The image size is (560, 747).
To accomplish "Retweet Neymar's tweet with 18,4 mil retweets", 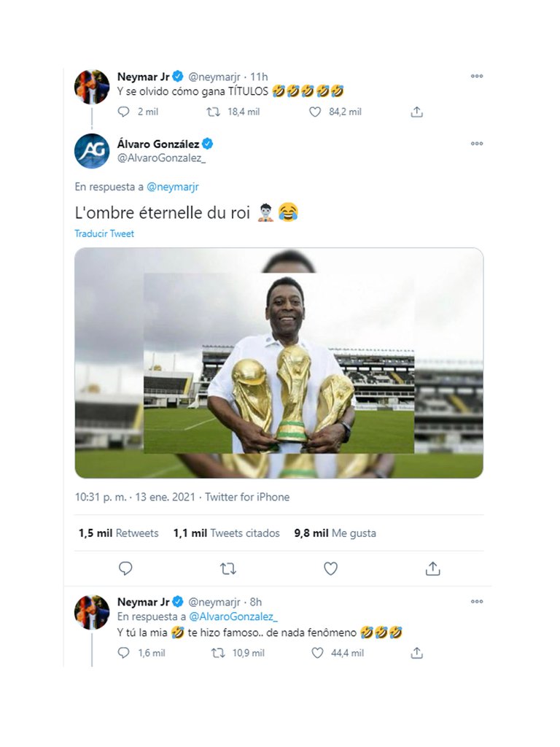I will pyautogui.click(x=214, y=112).
